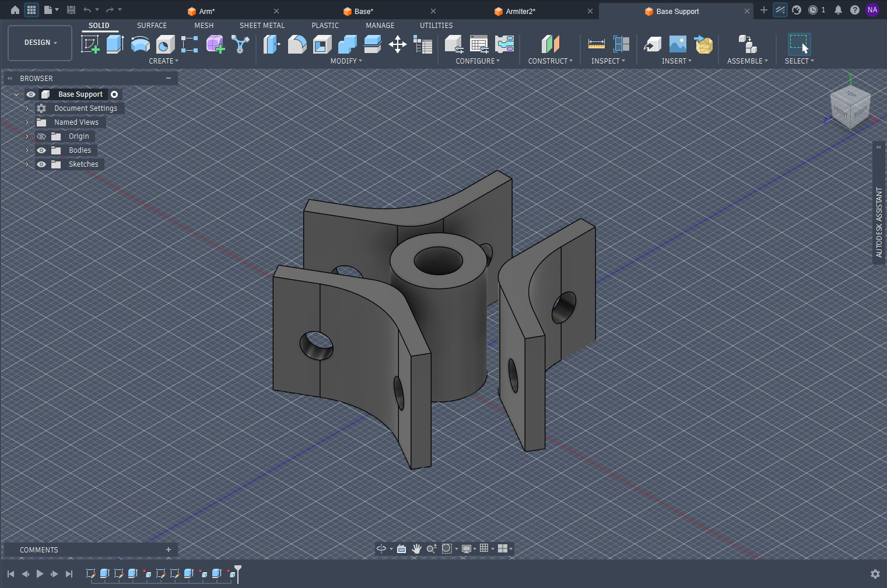Image resolution: width=887 pixels, height=588 pixels.
Task: Open the Help question mark menu
Action: (855, 10)
